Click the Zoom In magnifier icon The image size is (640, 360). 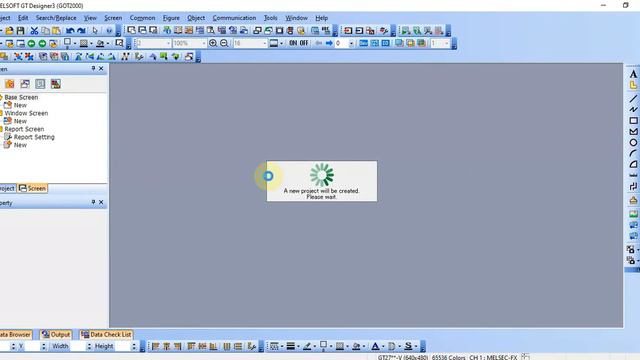click(213, 43)
